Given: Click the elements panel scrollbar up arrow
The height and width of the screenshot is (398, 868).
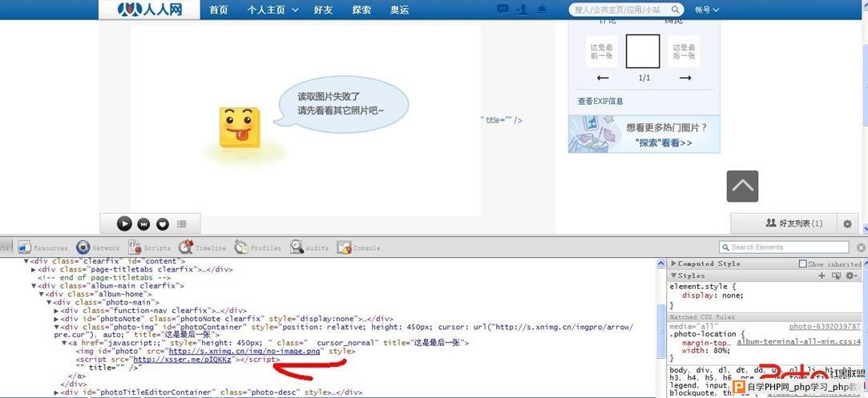Looking at the screenshot, I should 661,264.
